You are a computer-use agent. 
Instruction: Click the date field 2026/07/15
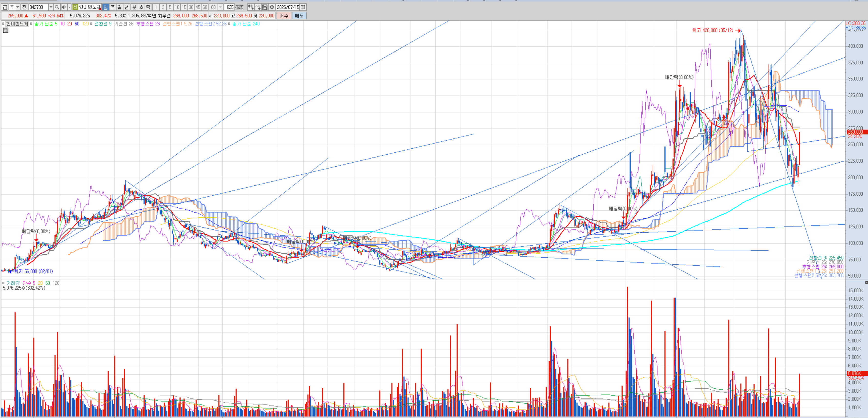pyautogui.click(x=288, y=7)
